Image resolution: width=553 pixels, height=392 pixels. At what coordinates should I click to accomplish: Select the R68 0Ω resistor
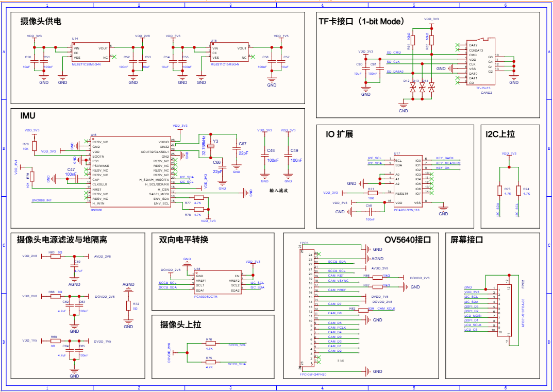pyautogui.click(x=56, y=297)
